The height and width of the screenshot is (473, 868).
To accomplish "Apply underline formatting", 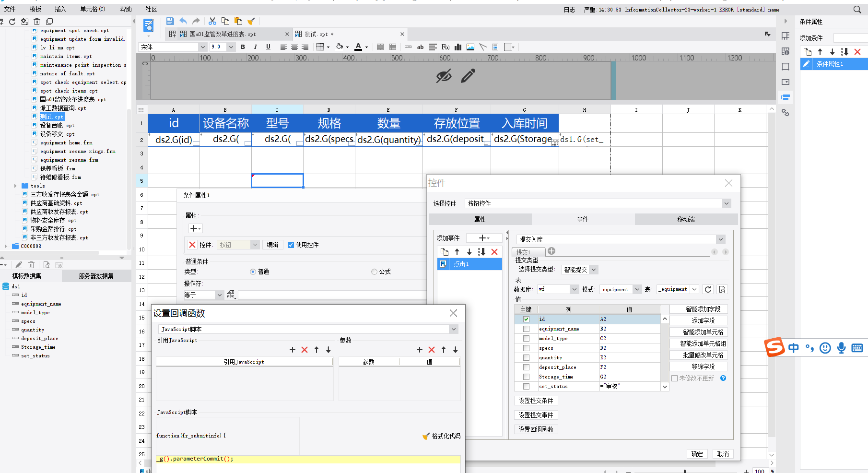I will pos(268,47).
